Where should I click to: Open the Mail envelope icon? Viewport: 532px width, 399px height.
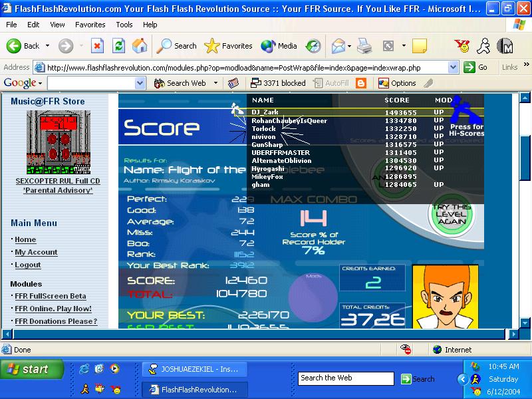point(338,46)
